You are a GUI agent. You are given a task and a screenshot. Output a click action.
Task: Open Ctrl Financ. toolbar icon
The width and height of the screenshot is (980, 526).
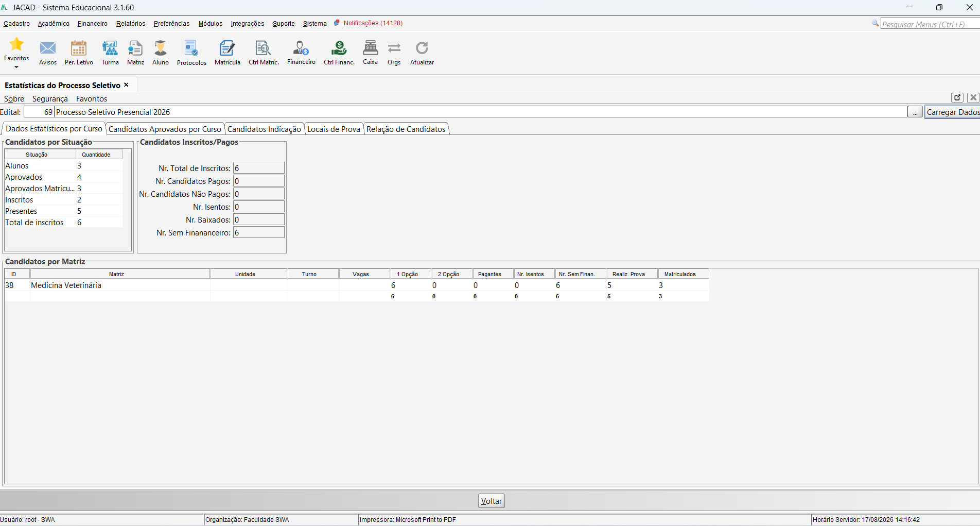pyautogui.click(x=339, y=48)
